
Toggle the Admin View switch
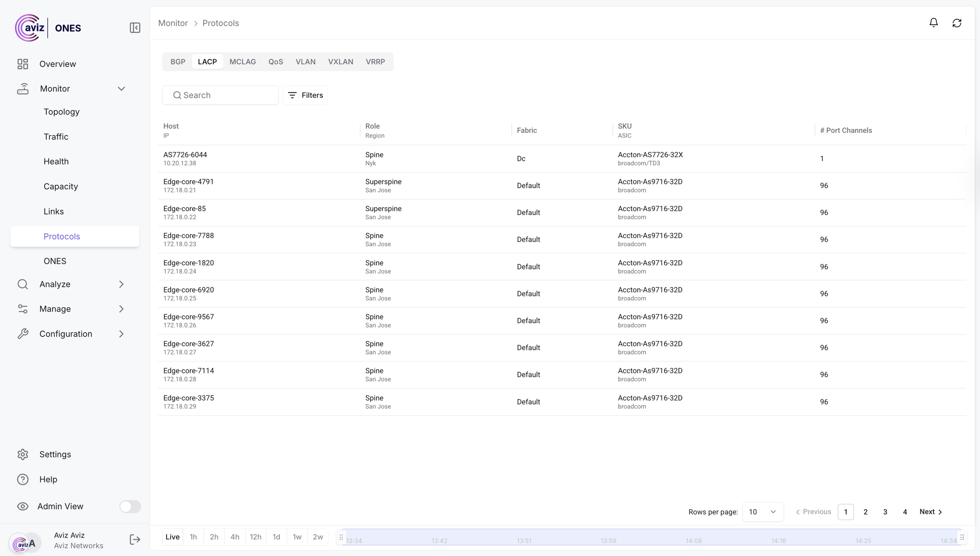pos(130,506)
